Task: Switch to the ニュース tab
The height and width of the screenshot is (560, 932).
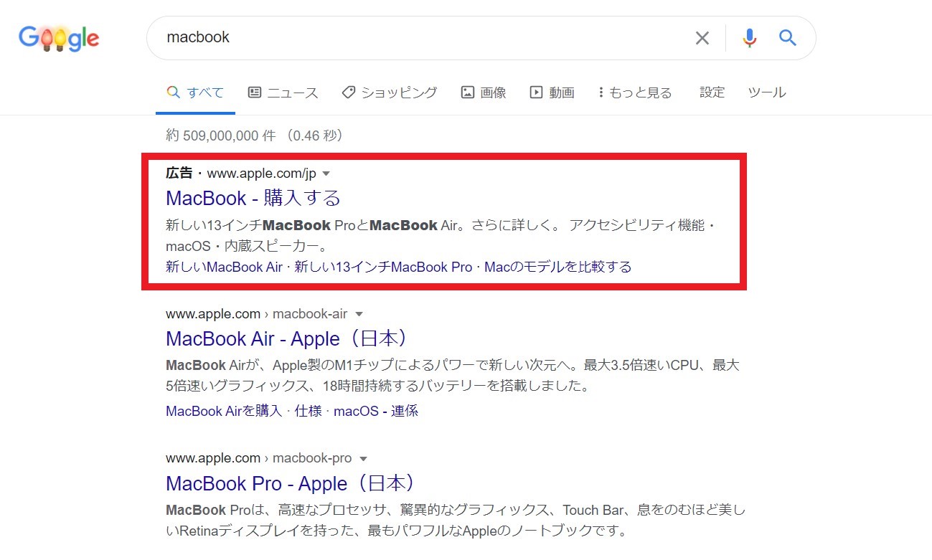Action: [283, 92]
